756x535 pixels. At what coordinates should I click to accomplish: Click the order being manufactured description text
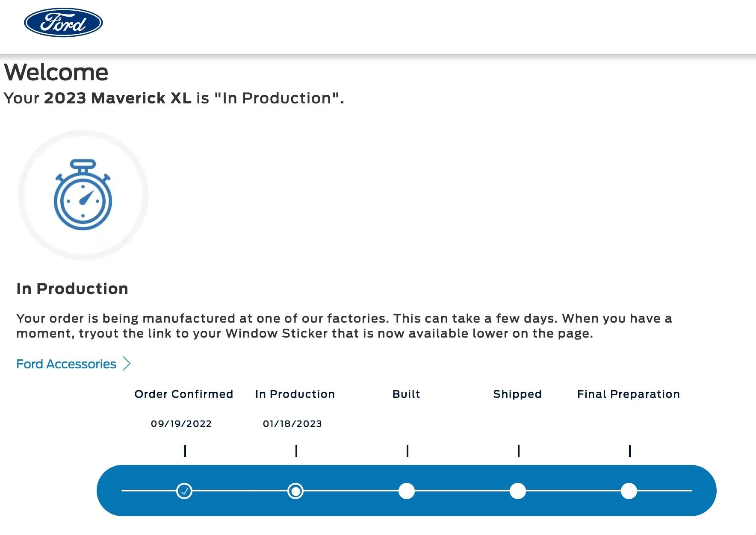coord(344,326)
